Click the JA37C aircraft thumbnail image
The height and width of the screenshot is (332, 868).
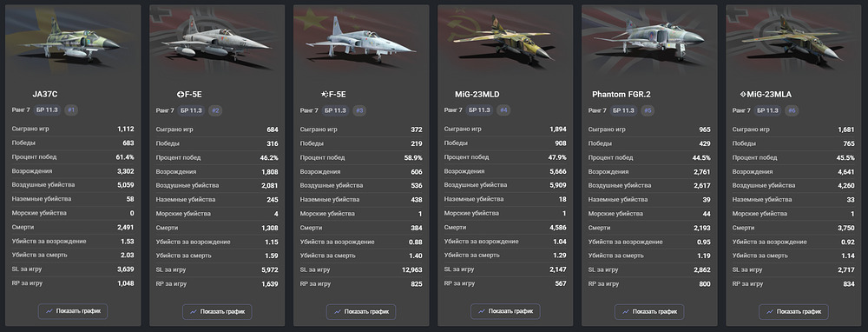(72, 41)
